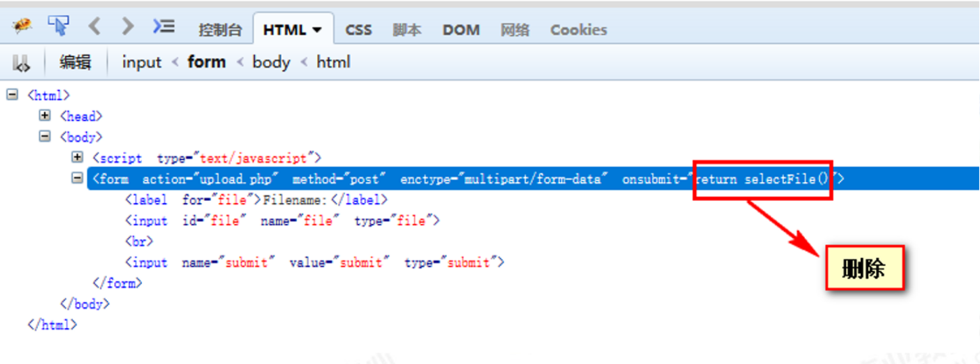Select the <br> tag row

tap(139, 242)
